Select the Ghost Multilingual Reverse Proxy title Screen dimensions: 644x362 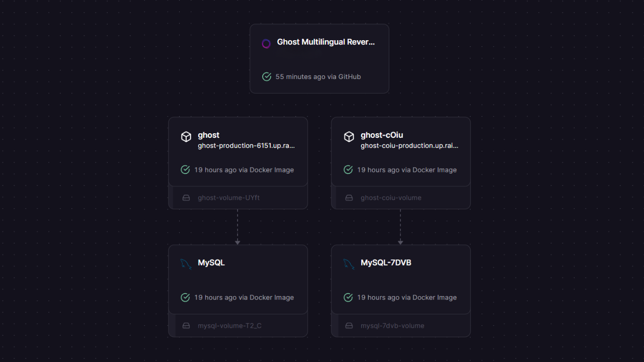click(326, 42)
